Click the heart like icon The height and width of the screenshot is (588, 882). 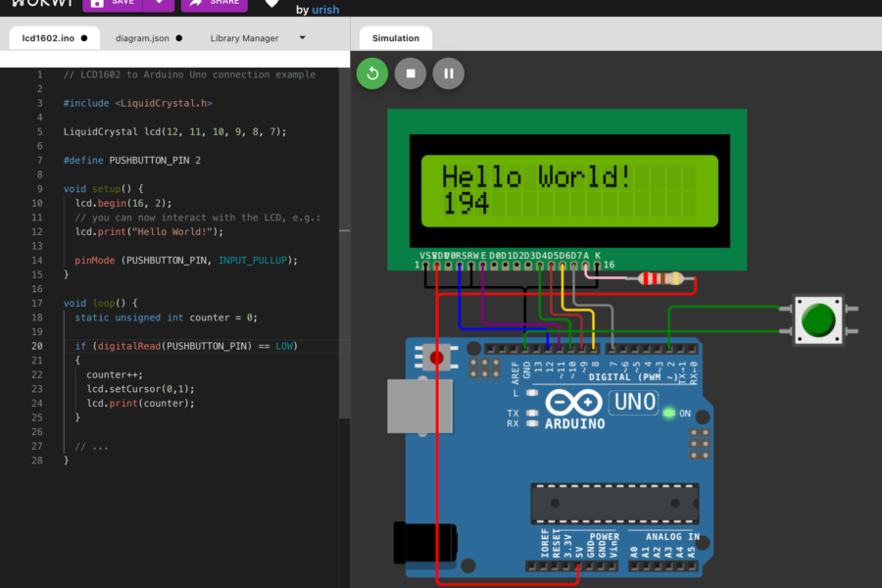tap(271, 3)
